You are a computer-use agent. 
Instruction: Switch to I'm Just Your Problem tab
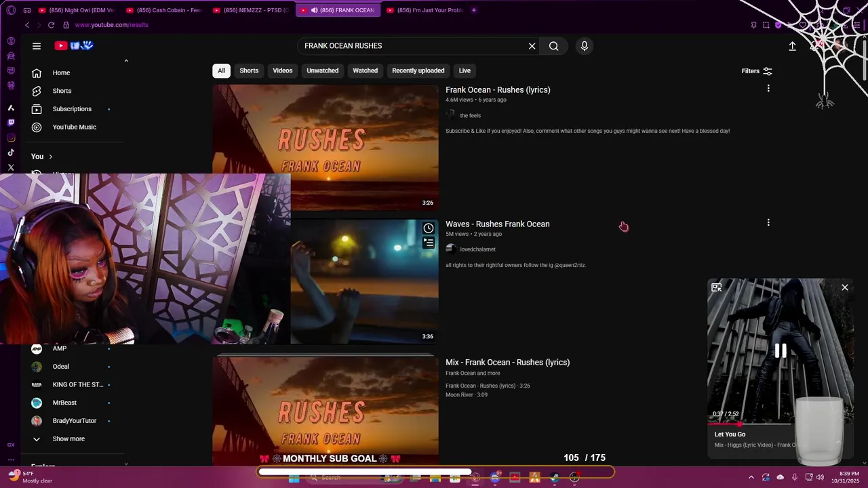425,10
